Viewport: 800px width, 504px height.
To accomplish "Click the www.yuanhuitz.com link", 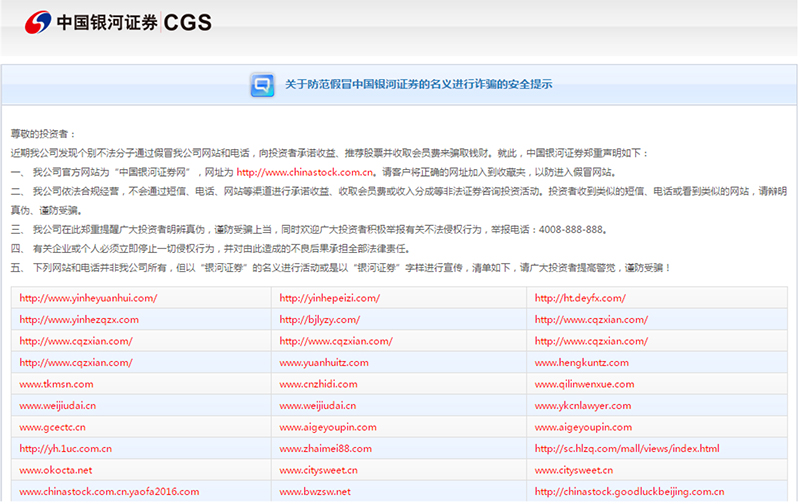I will 324,363.
